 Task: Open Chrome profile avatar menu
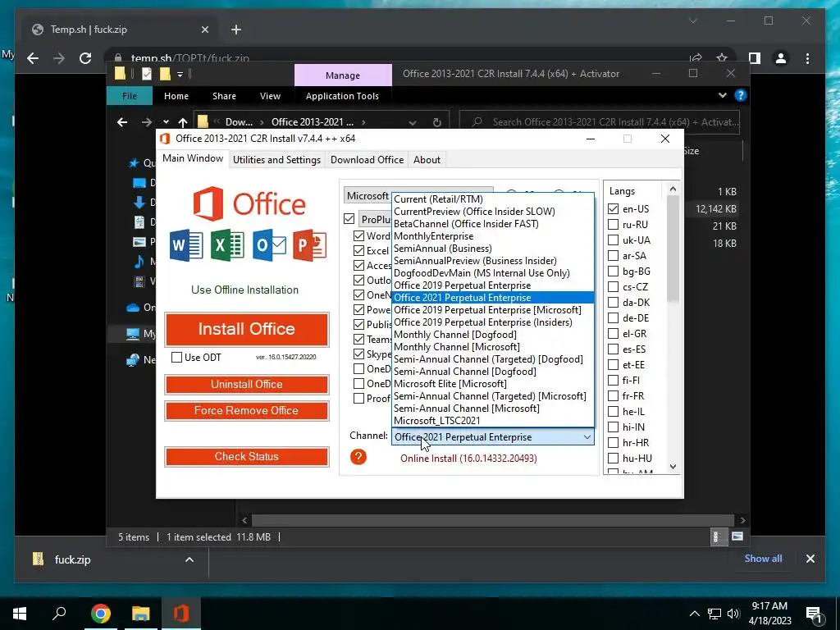[x=781, y=58]
